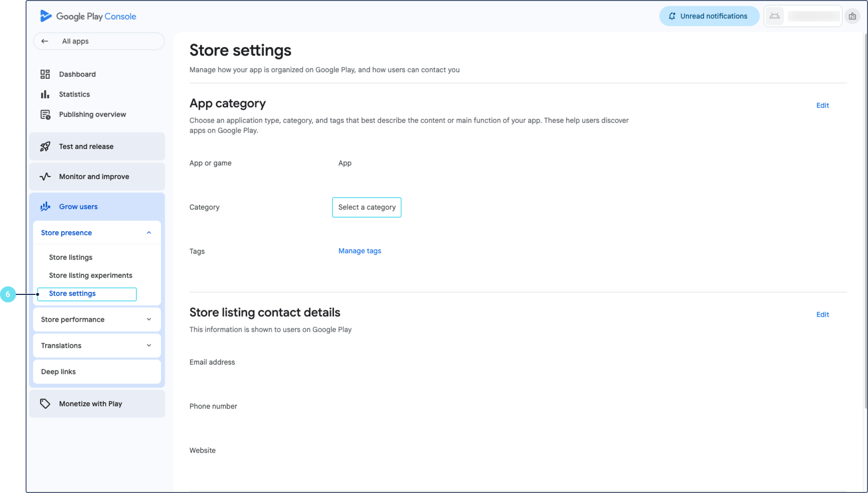
Task: Go to Store listings
Action: 71,257
